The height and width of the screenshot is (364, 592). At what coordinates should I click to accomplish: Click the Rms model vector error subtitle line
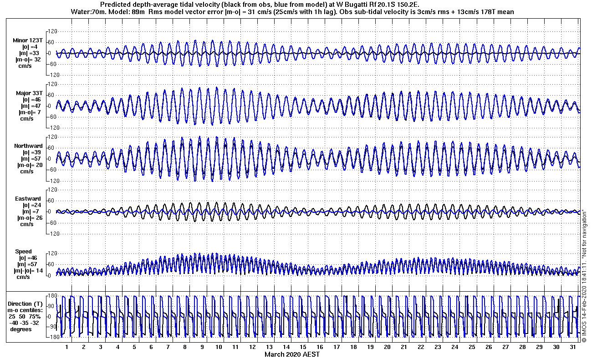293,12
